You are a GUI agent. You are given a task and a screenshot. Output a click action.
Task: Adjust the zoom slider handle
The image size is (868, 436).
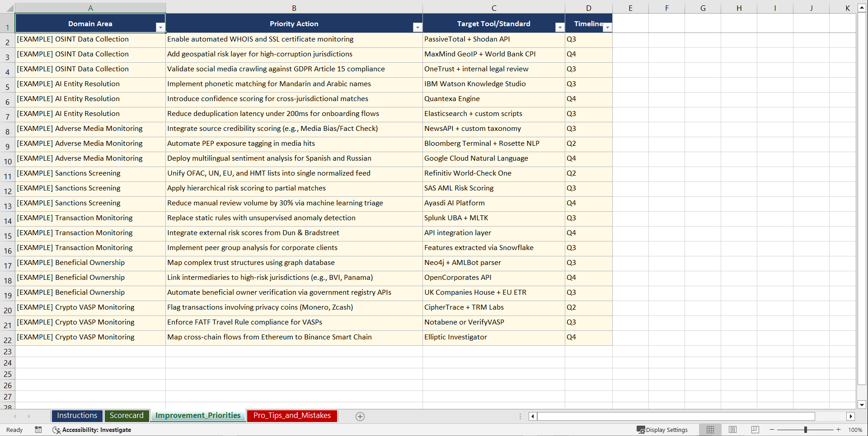click(805, 430)
